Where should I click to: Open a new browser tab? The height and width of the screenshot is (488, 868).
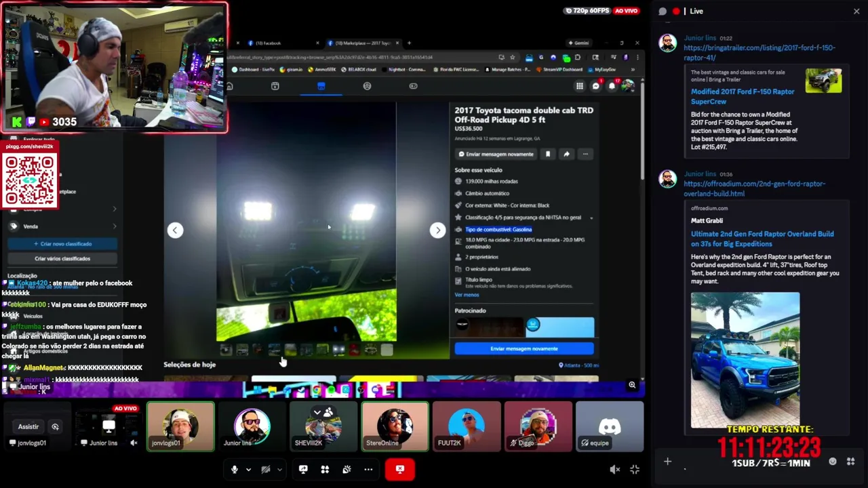409,43
